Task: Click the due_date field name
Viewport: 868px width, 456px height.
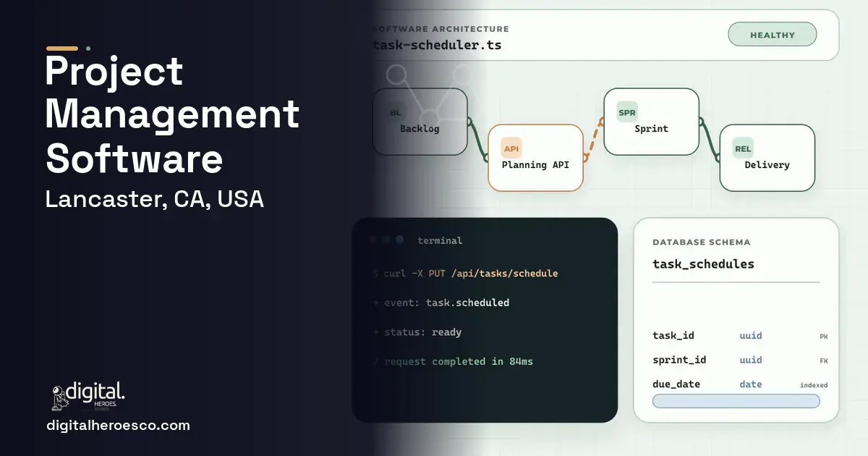Action: 676,384
